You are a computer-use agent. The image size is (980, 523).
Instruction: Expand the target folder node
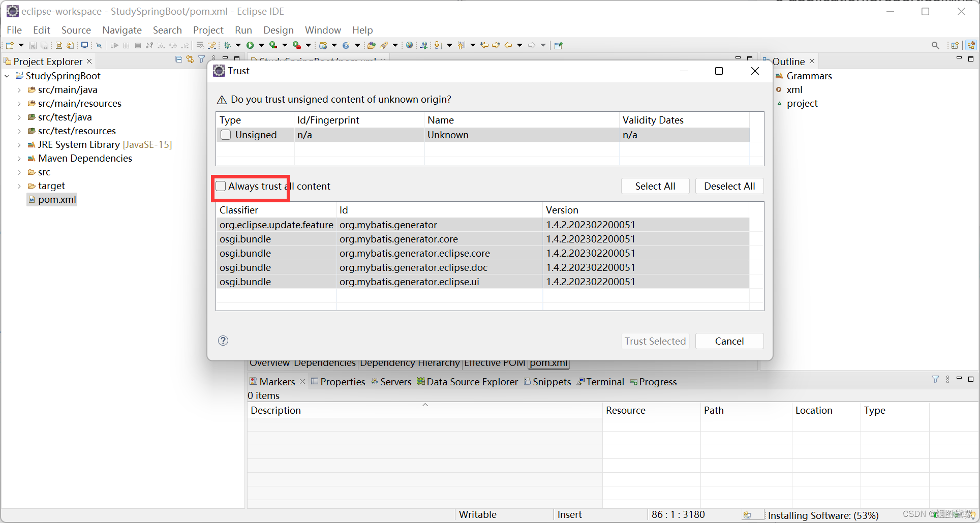pos(19,186)
